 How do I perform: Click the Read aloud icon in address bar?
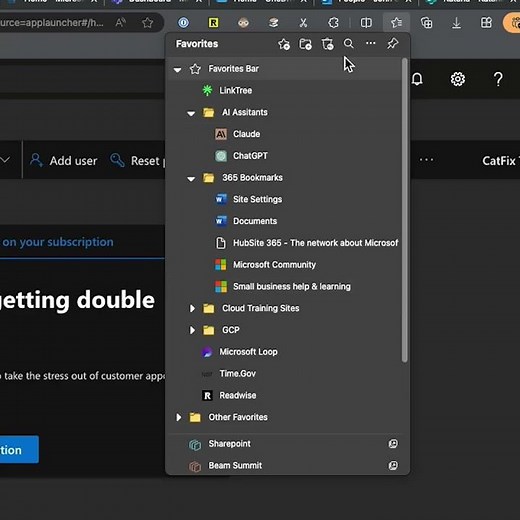click(120, 23)
